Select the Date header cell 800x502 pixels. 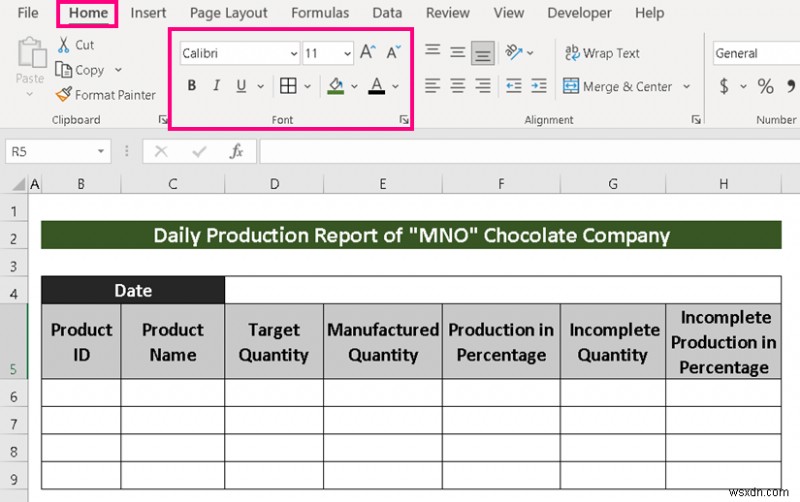click(133, 290)
